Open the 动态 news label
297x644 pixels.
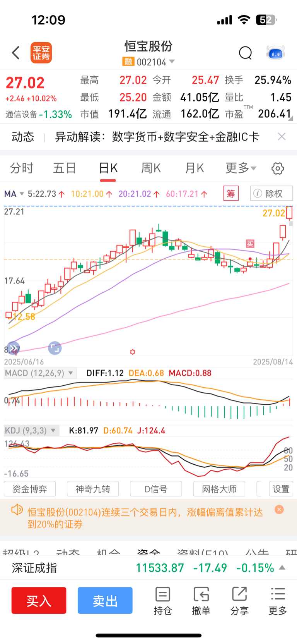[23, 137]
